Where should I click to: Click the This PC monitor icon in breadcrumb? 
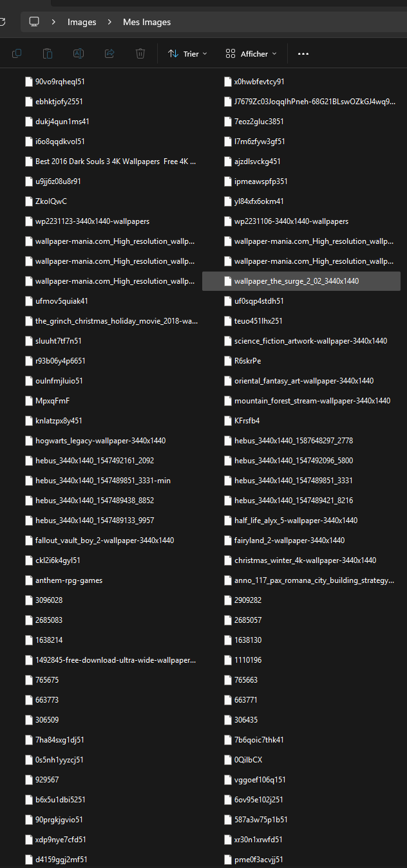(34, 22)
